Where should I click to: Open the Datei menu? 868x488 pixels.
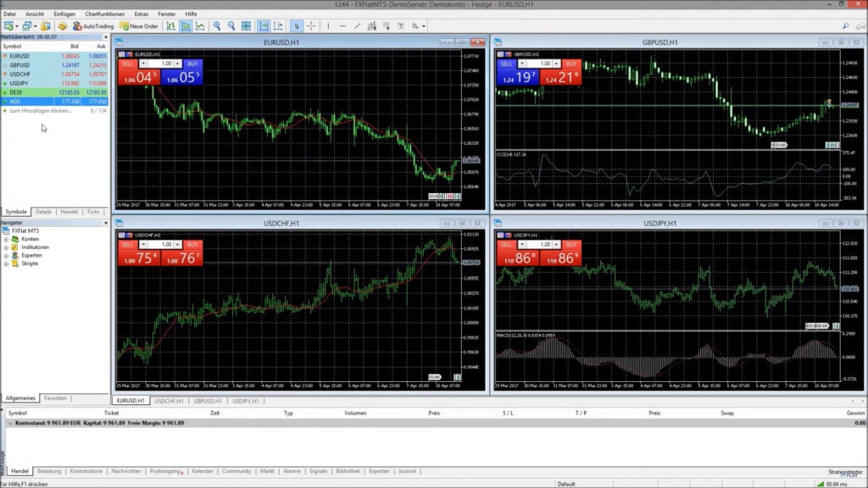tap(9, 14)
